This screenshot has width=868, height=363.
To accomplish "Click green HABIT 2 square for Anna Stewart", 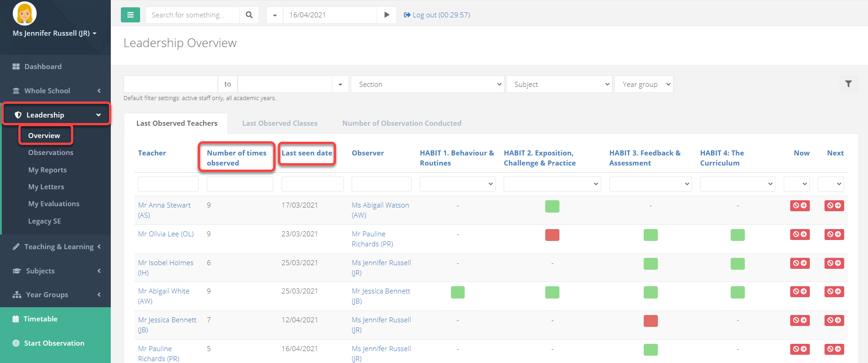I will tap(552, 206).
